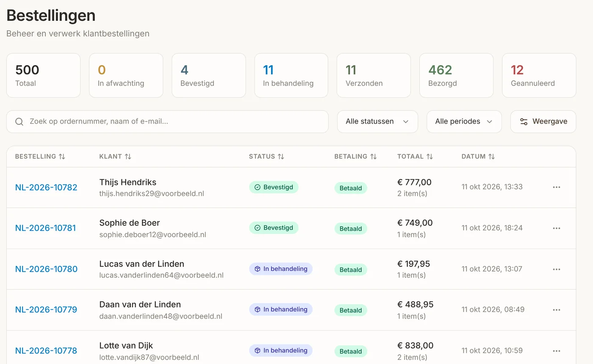593x364 pixels.
Task: Click box icon in Lucas van der Linden status badge
Action: (x=257, y=269)
